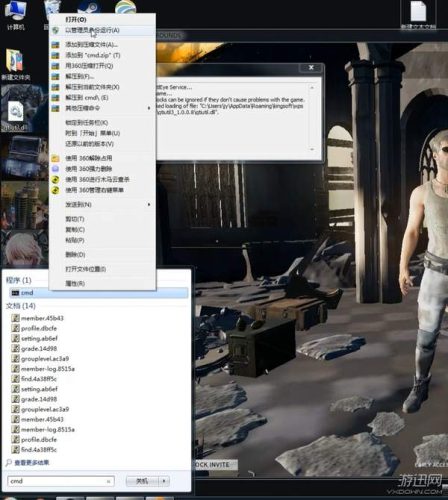The image size is (448, 500).
Task: Click the globe-shaped desktop icon next to Steam
Action: click(126, 7)
